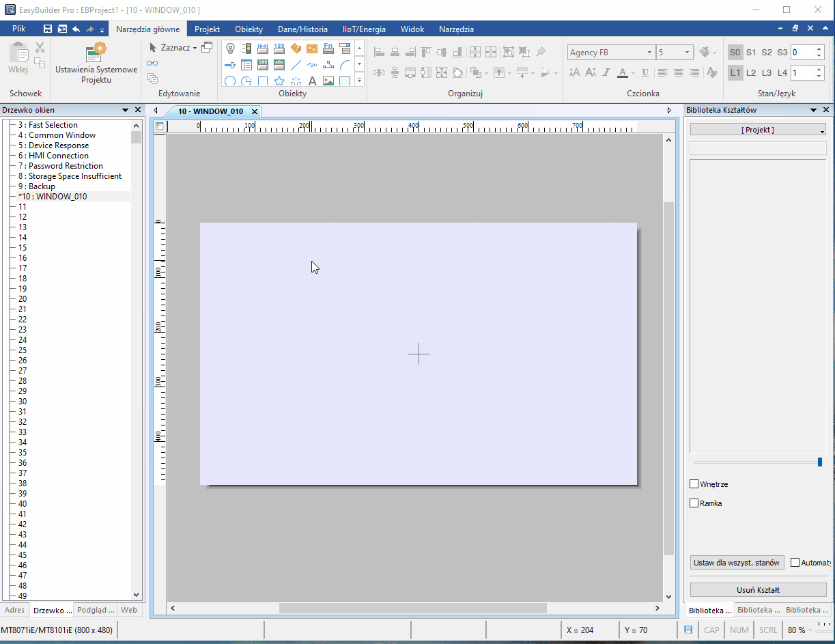Select the traffic-light Word Lamp object icon
The width and height of the screenshot is (835, 644).
click(246, 48)
